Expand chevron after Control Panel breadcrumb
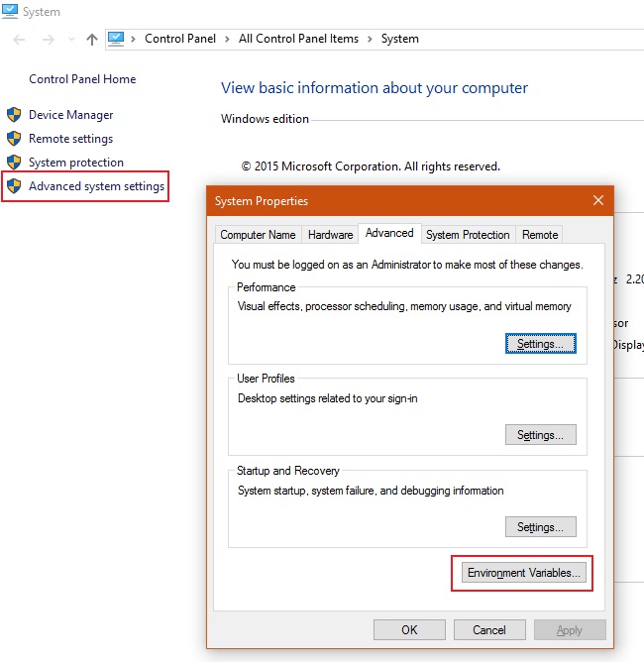This screenshot has height=662, width=644. coord(228,40)
